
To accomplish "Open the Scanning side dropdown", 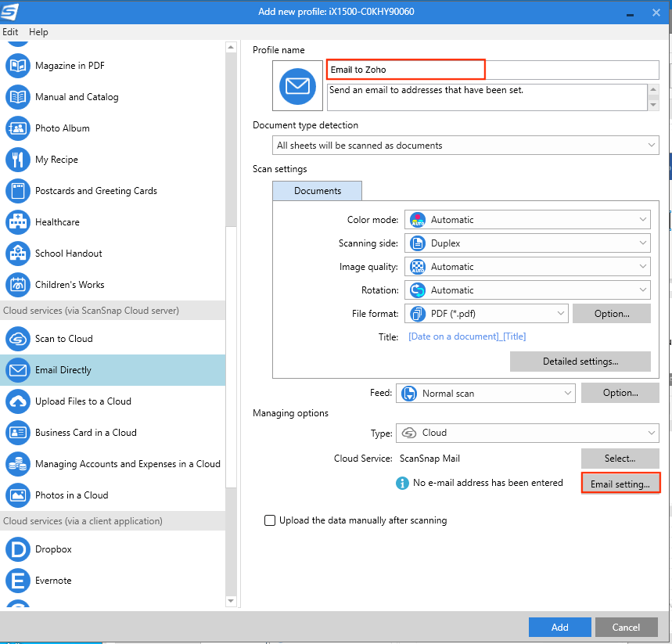I will click(526, 243).
